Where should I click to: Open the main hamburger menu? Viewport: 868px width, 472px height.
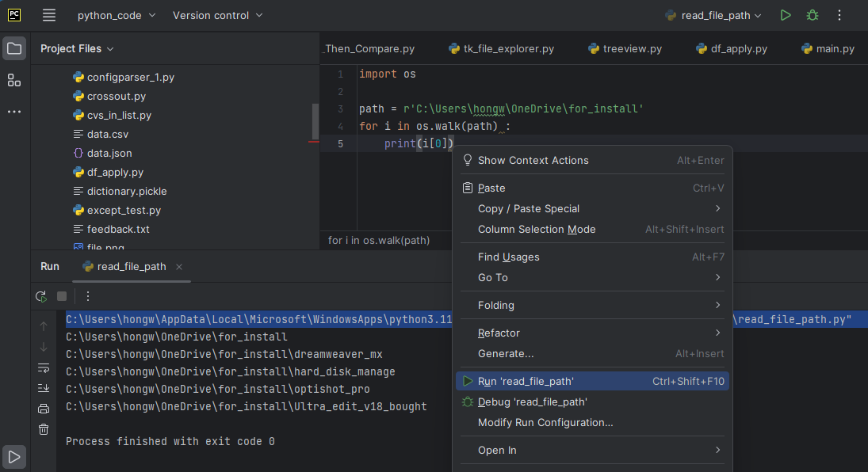click(49, 14)
